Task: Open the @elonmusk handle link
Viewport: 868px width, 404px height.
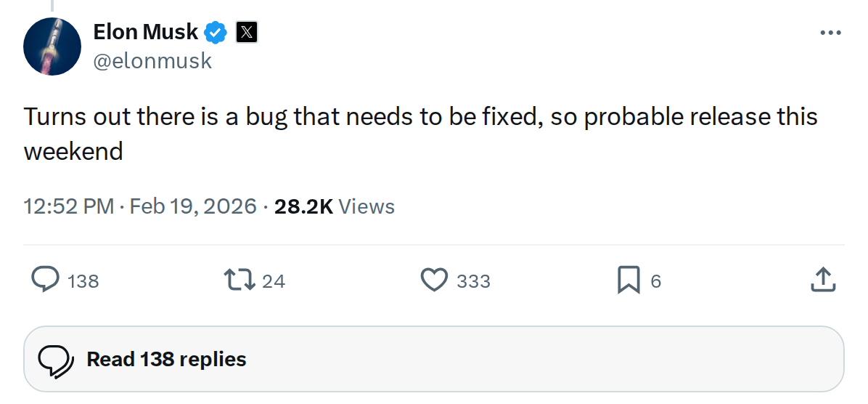Action: click(152, 61)
